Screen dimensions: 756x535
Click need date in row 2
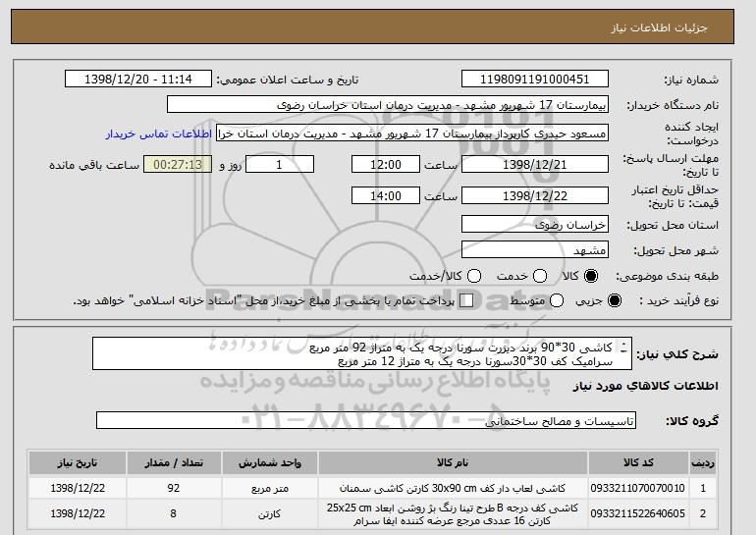click(x=78, y=513)
